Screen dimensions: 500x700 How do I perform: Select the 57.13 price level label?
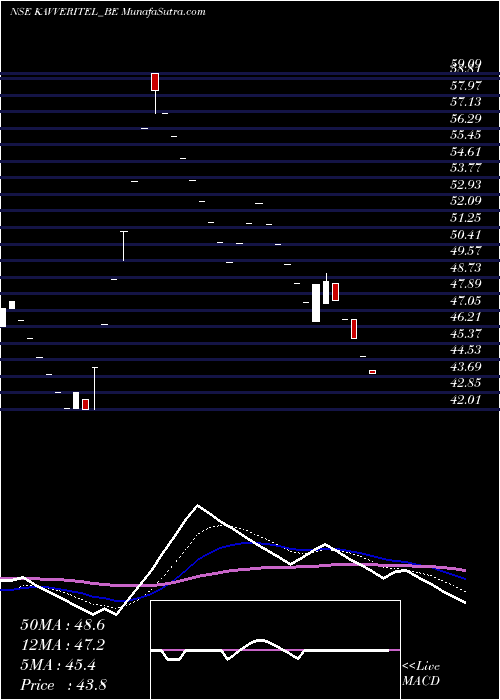click(x=466, y=102)
